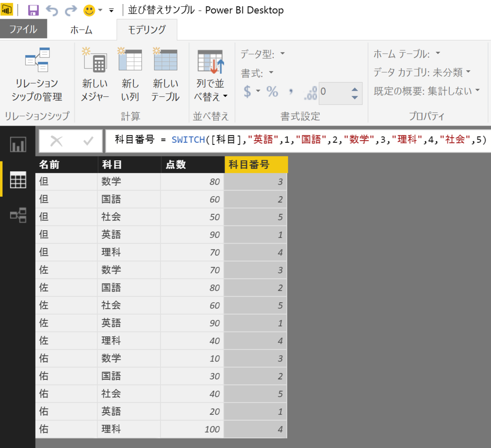Select the モデリング tab
The width and height of the screenshot is (491, 448).
[147, 30]
